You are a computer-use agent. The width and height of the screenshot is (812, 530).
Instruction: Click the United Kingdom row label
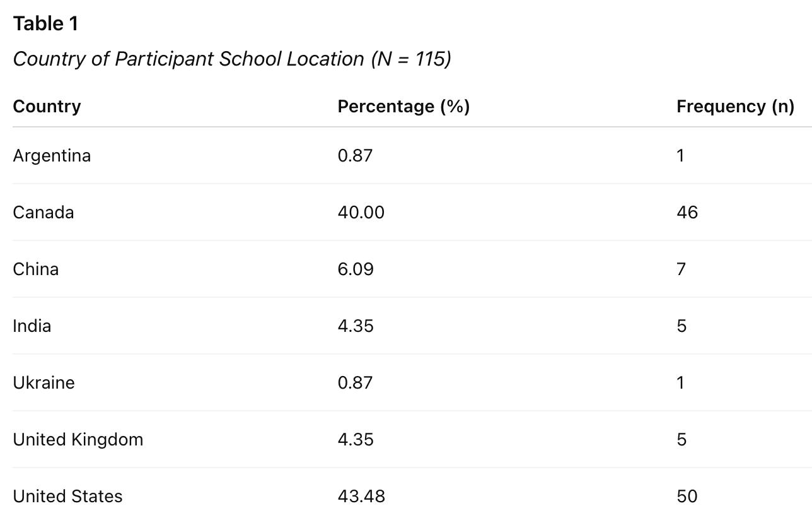[x=78, y=439]
